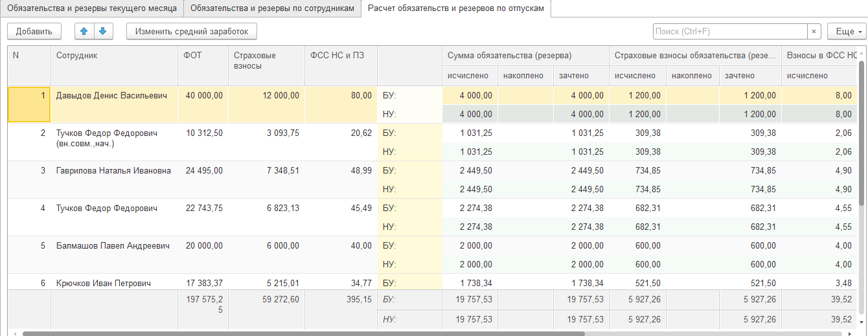Focus the Поиск search input field
868x336 pixels.
coord(729,31)
